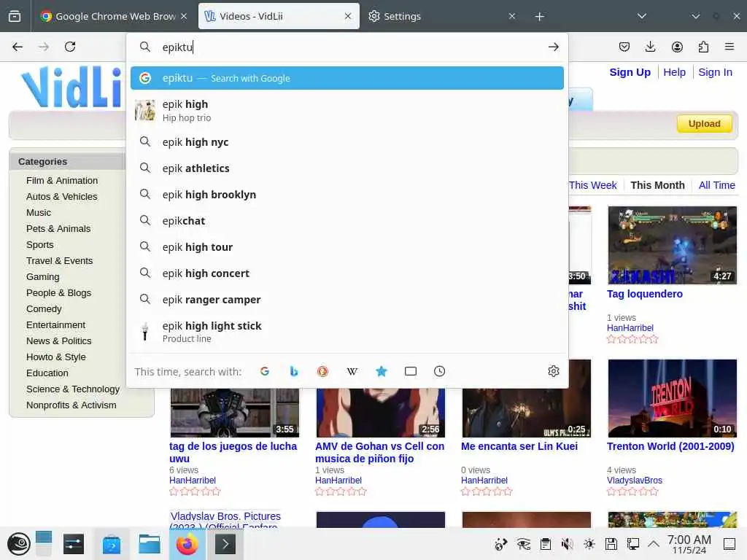Visit the VladyslavBros channel link
Viewport: 747px width, 560px height.
click(x=634, y=480)
